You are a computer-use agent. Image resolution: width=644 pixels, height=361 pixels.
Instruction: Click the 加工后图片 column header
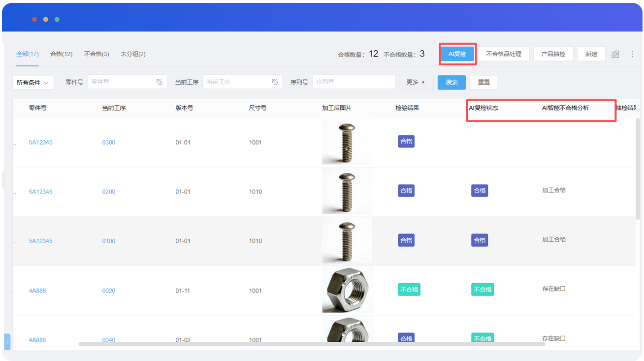(337, 108)
